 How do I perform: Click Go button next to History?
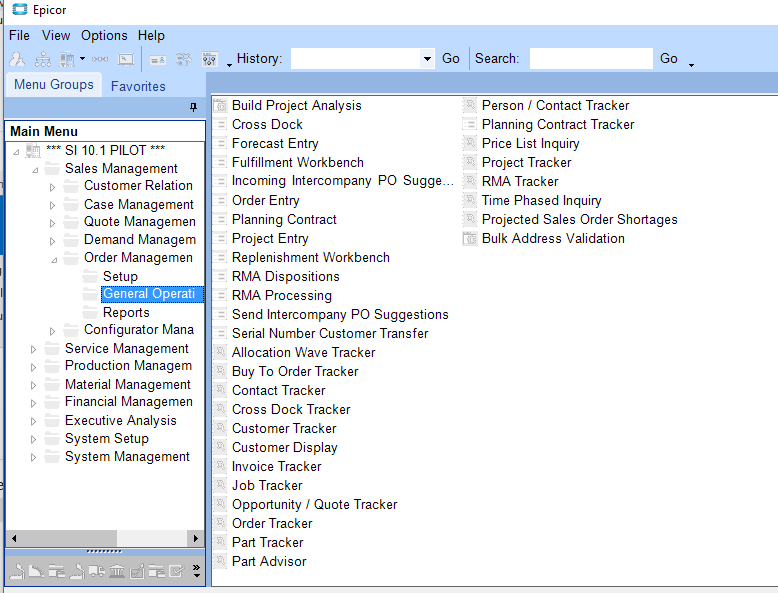tap(451, 59)
